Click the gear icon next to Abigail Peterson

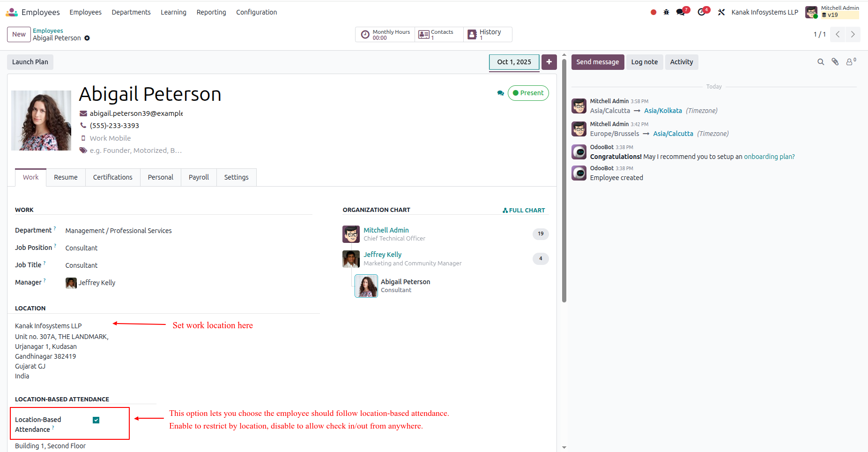(x=87, y=38)
